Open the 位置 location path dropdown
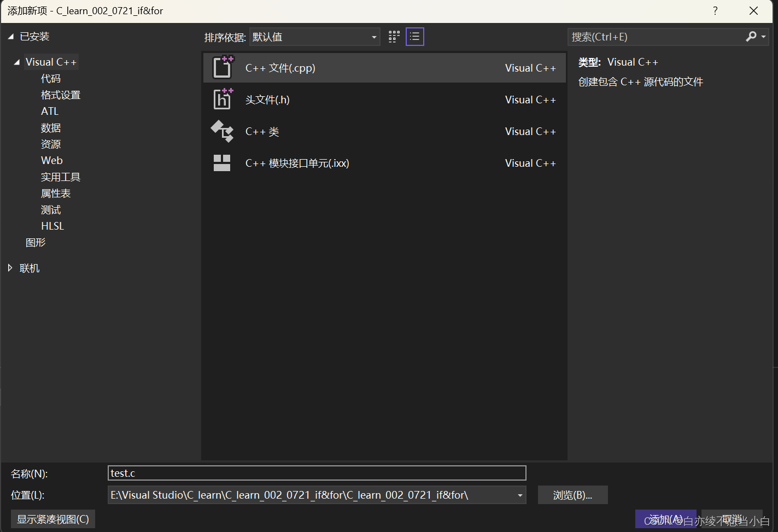This screenshot has width=778, height=532. click(x=519, y=495)
